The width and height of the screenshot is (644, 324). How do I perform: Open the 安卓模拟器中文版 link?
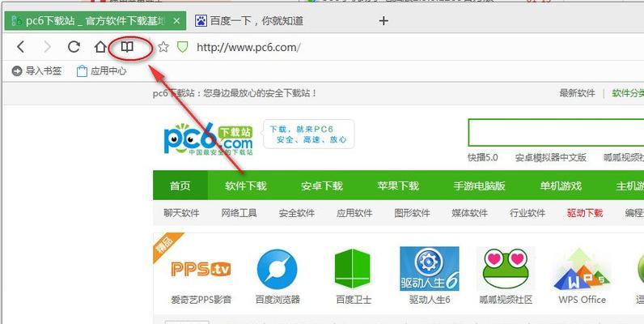pos(551,157)
